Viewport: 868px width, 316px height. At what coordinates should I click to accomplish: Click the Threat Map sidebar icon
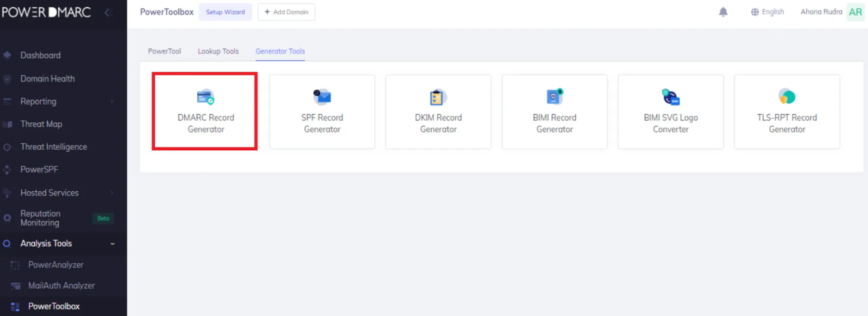(x=7, y=124)
